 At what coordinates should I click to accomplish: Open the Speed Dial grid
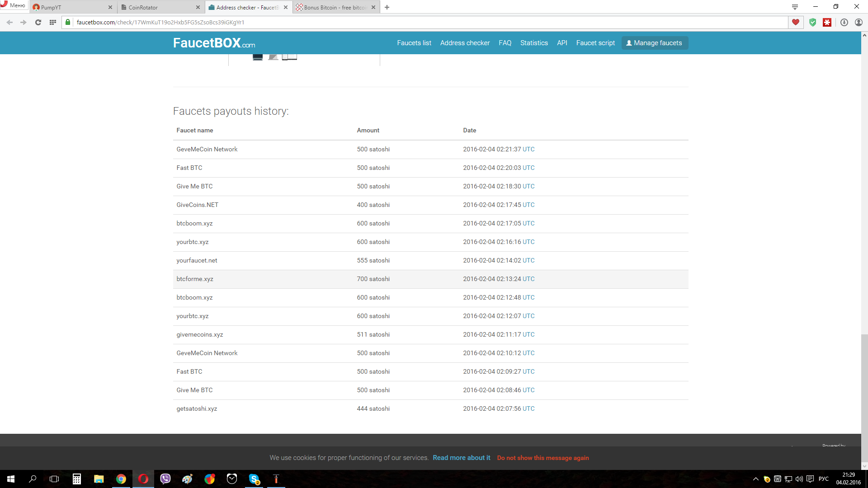click(x=53, y=22)
